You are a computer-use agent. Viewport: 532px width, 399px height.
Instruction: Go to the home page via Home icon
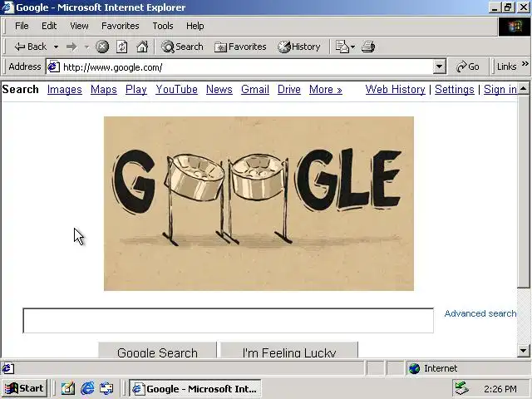tap(142, 47)
